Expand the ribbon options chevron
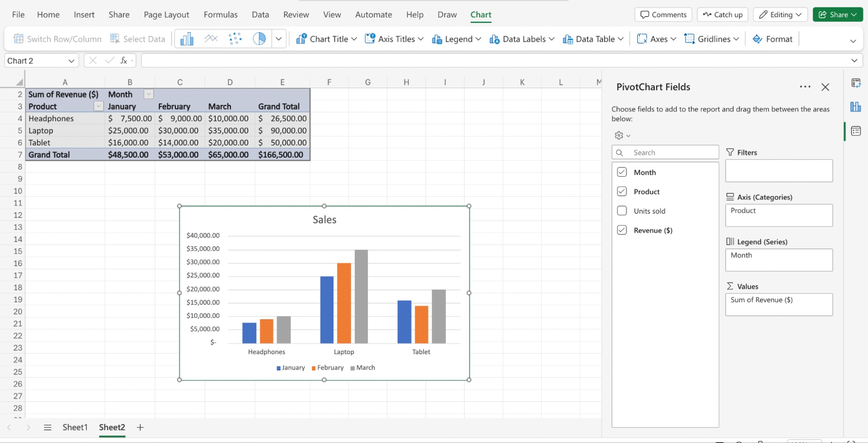This screenshot has height=443, width=868. click(x=853, y=41)
